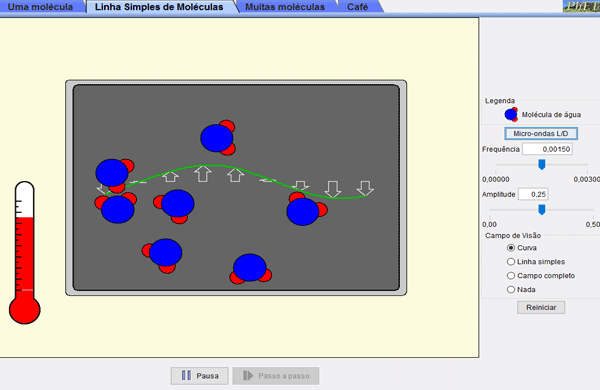Click the Reiniciar button

click(x=541, y=307)
